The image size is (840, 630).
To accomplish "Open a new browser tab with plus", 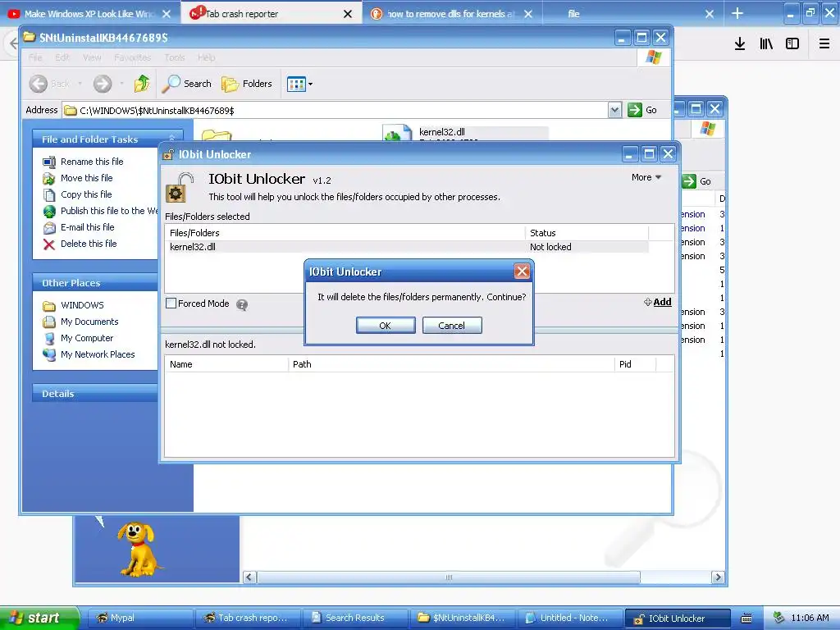I will [737, 13].
